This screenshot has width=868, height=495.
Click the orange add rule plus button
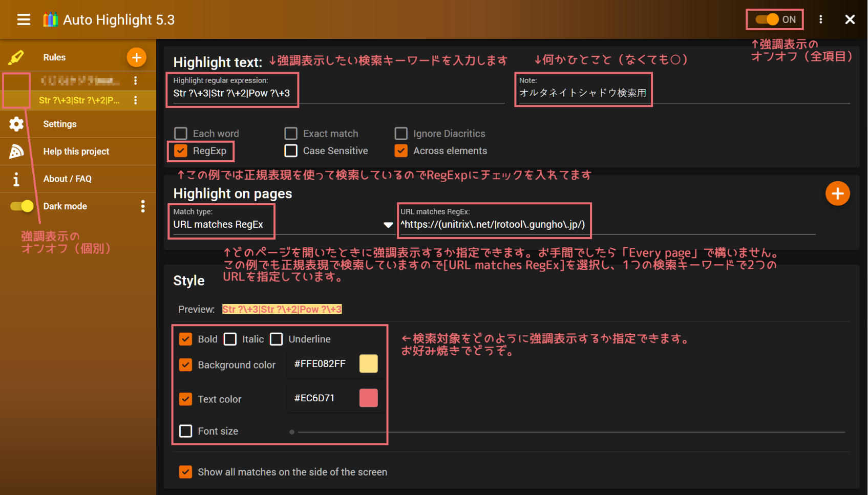(136, 57)
